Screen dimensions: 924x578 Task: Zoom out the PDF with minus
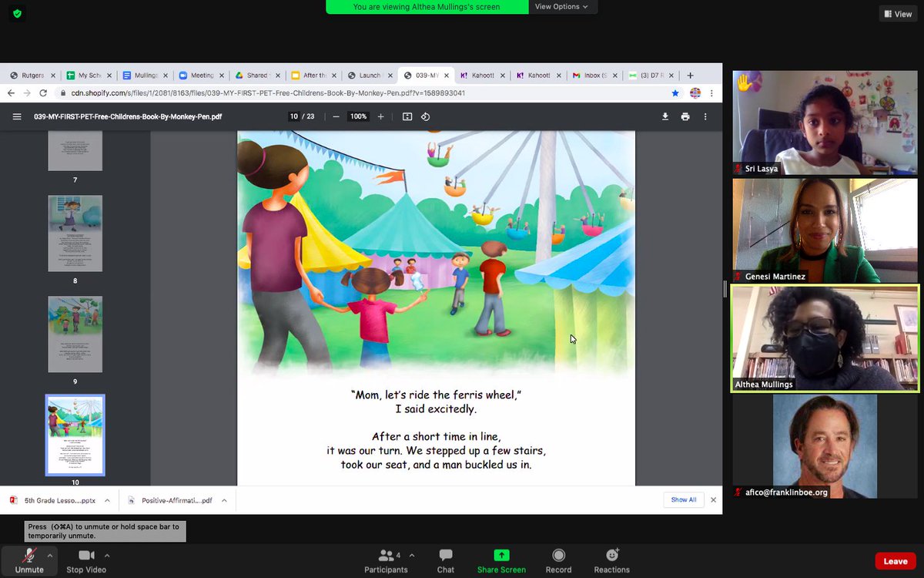tap(336, 116)
